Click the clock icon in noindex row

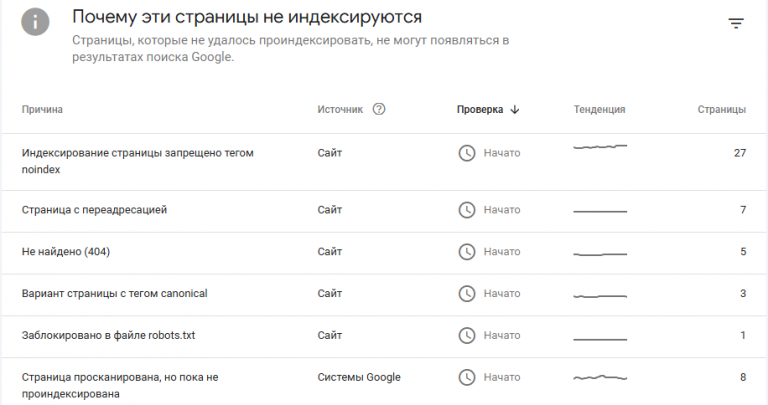pos(467,153)
